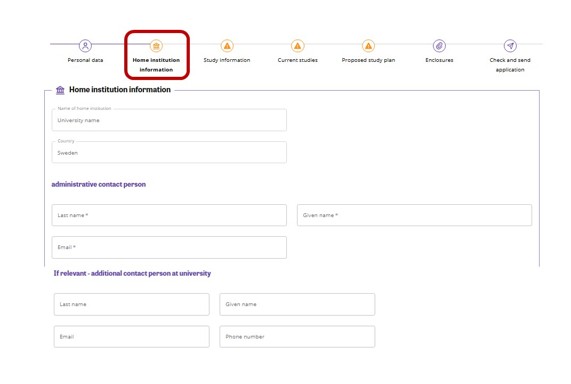Open Proposed study plan warning step icon

(368, 46)
